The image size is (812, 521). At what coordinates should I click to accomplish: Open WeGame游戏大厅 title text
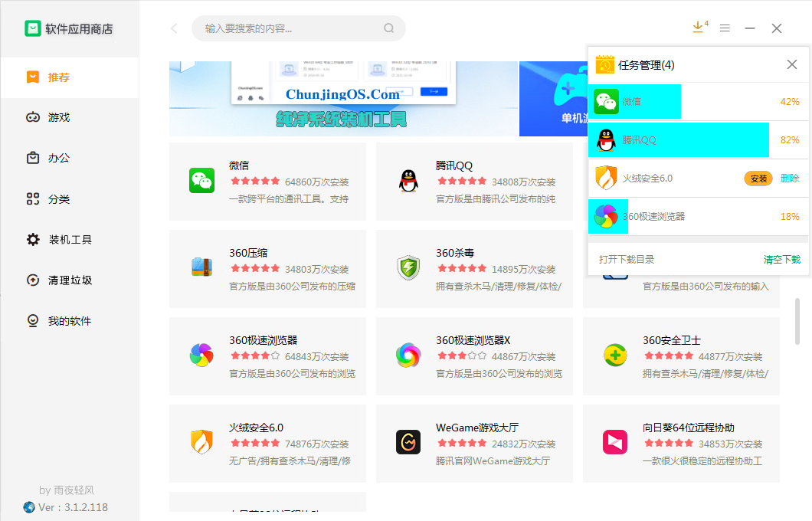[x=477, y=428]
